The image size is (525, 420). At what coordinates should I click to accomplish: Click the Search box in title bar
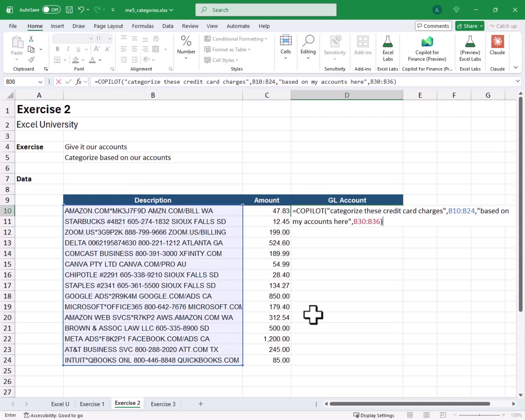pos(266,10)
